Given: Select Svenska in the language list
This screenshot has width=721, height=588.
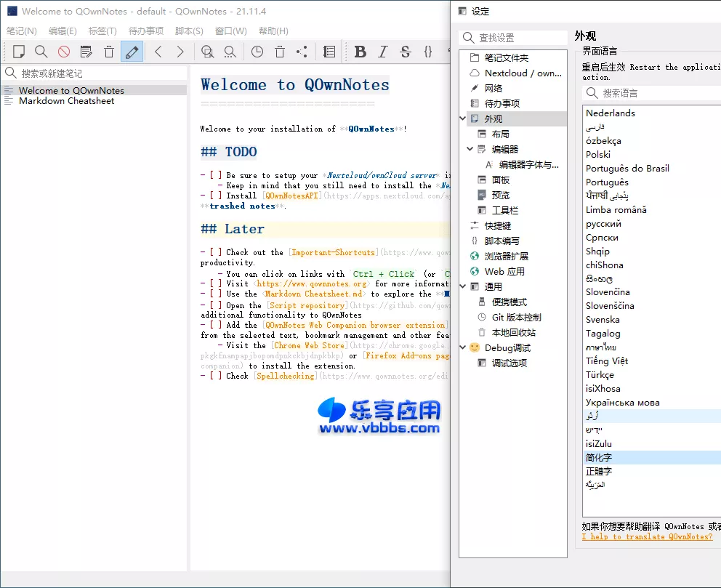Looking at the screenshot, I should [603, 320].
